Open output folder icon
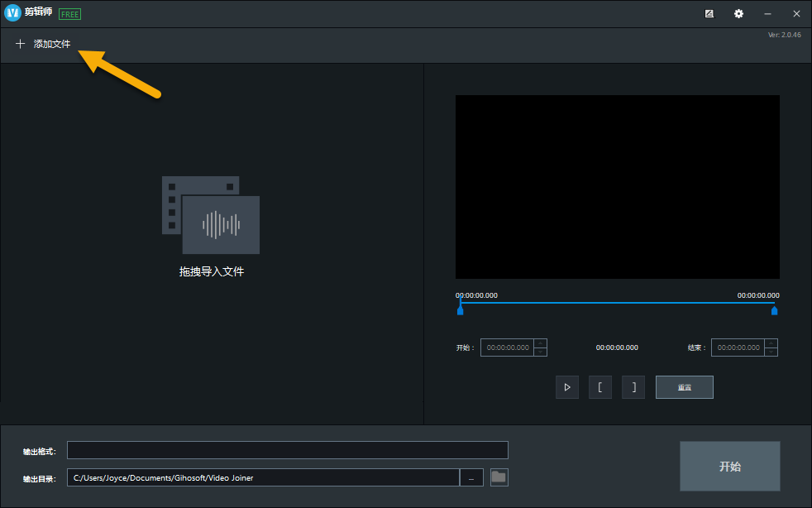Image resolution: width=812 pixels, height=508 pixels. 499,477
